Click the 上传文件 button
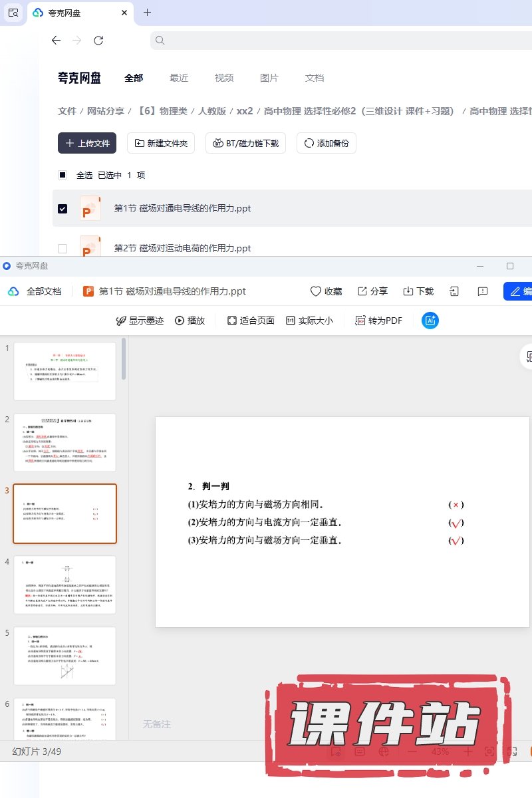Image resolution: width=532 pixels, height=798 pixels. tap(87, 143)
